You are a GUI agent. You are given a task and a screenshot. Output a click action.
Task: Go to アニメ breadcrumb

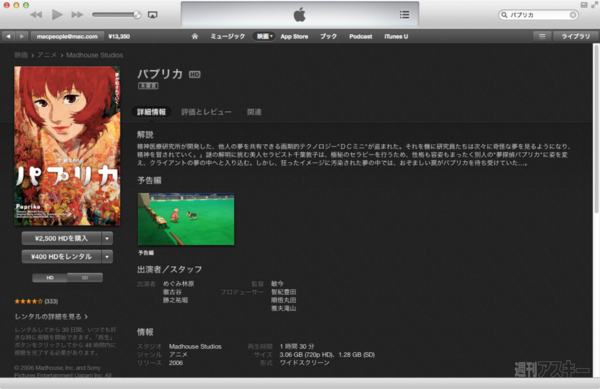(47, 55)
